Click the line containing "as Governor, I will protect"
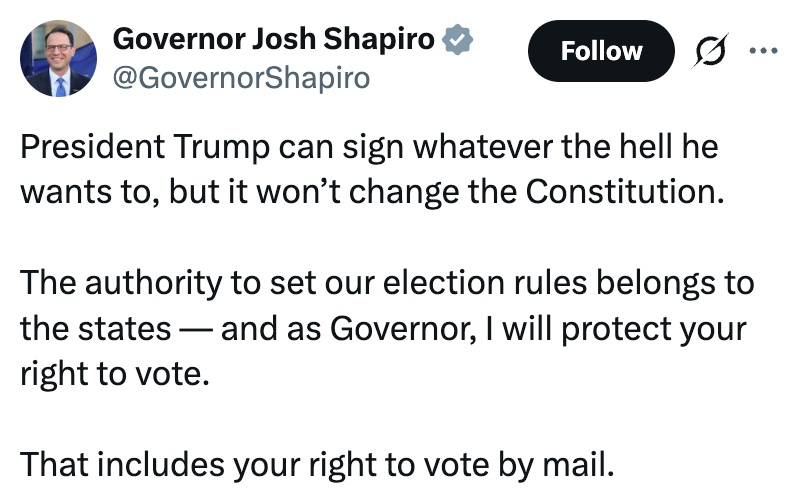The width and height of the screenshot is (794, 498). (x=383, y=329)
